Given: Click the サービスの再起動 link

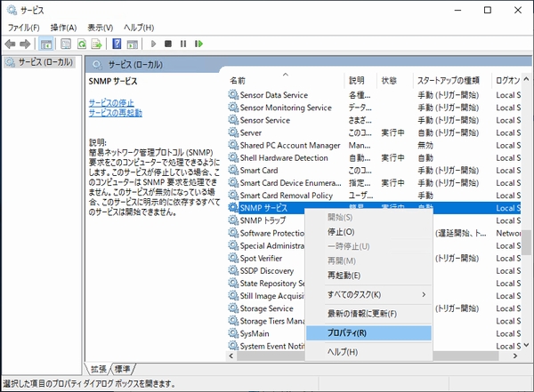Looking at the screenshot, I should (115, 113).
